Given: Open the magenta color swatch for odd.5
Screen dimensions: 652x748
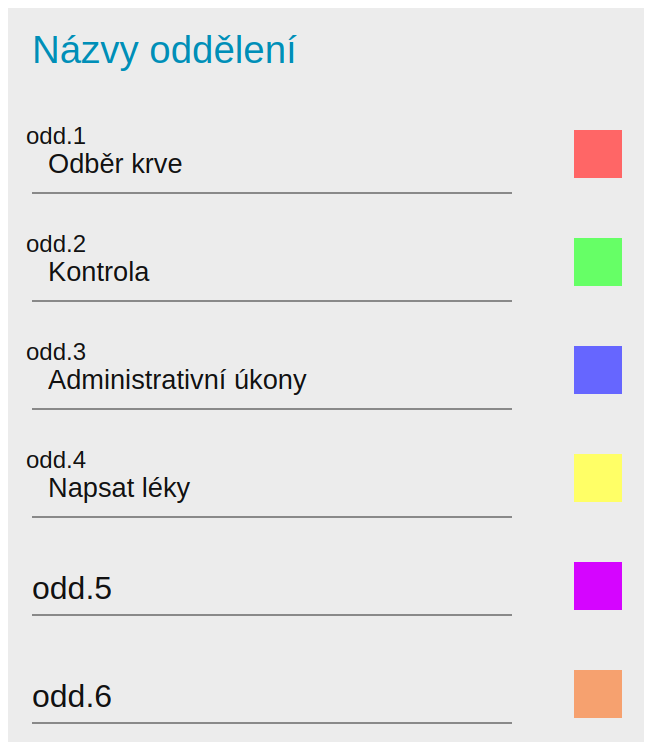Looking at the screenshot, I should [597, 586].
